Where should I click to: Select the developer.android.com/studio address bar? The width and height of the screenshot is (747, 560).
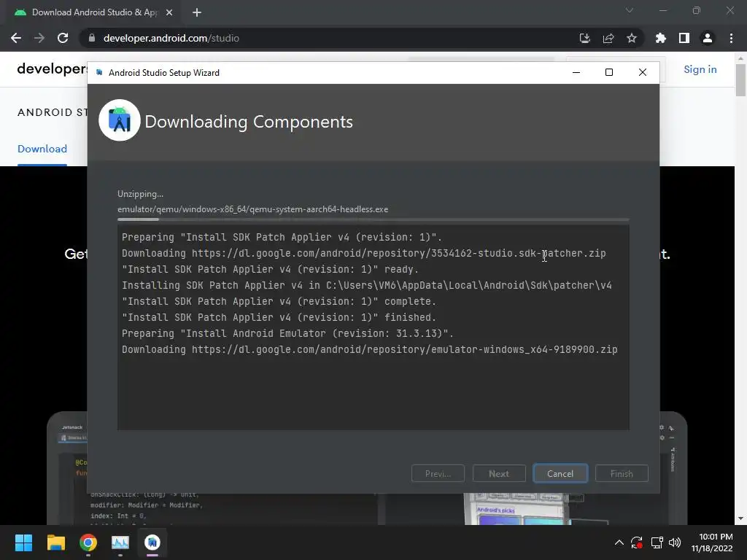pos(333,38)
